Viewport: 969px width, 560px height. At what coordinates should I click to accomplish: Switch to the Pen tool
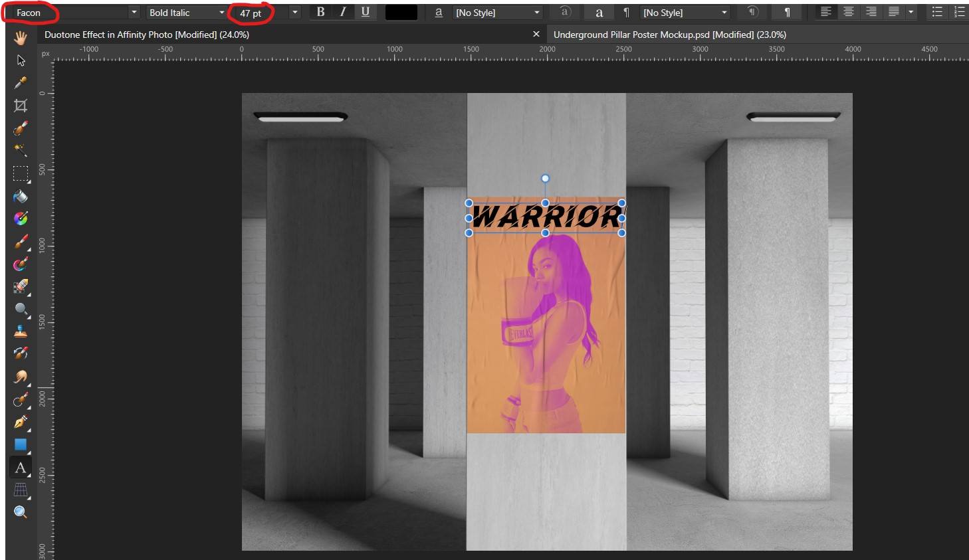click(21, 422)
